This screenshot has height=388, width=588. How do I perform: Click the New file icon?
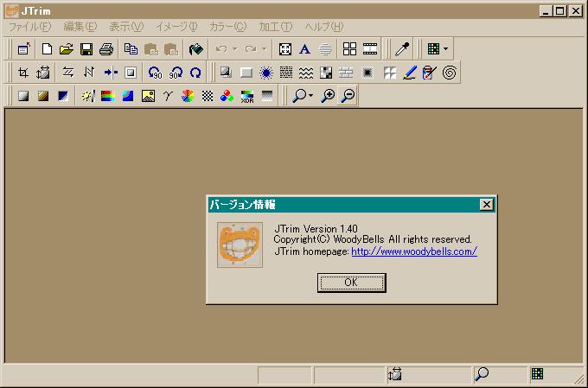(x=47, y=48)
